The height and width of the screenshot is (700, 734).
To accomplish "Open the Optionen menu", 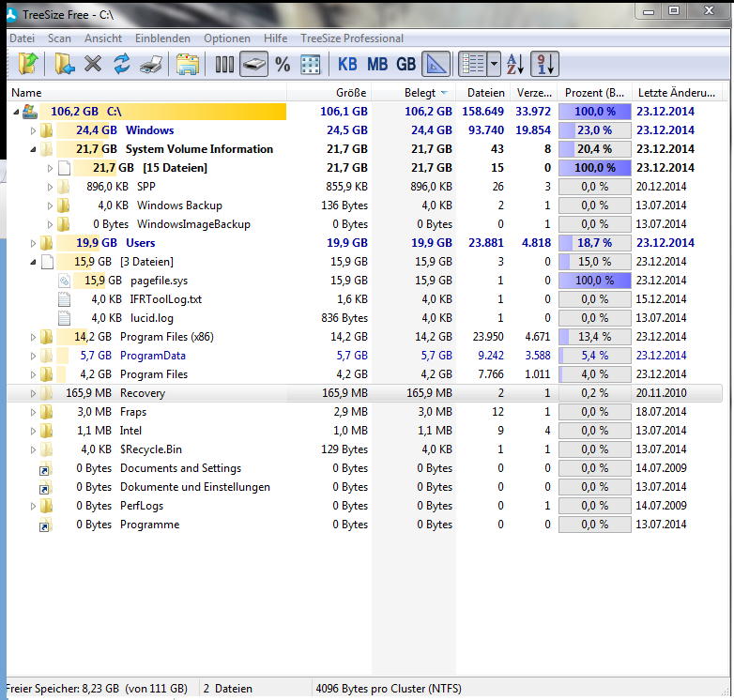I will pos(227,38).
